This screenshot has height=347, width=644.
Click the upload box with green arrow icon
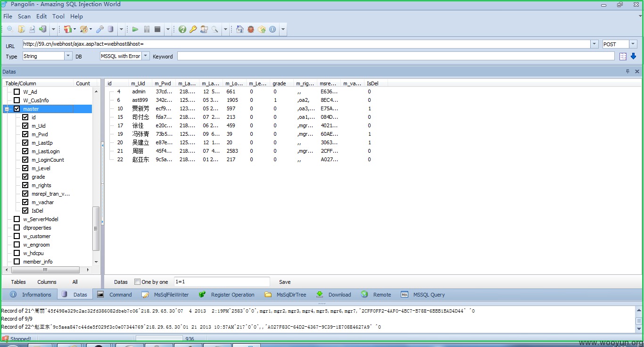(x=262, y=29)
